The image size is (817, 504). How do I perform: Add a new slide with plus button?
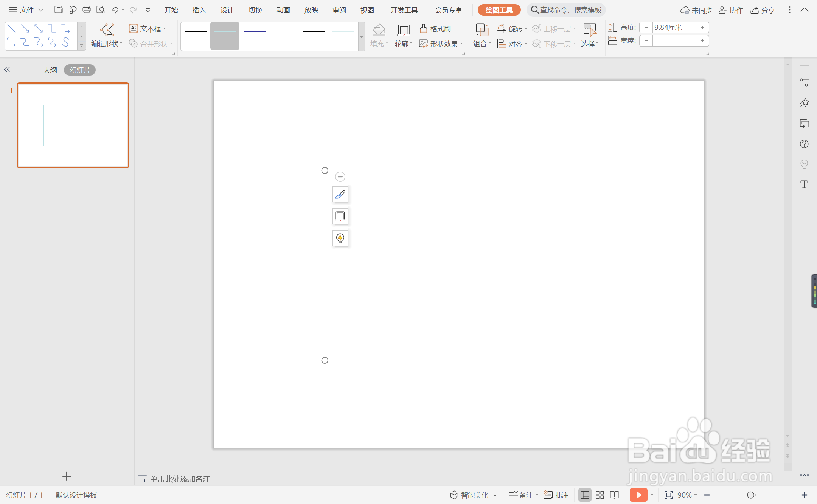(67, 476)
